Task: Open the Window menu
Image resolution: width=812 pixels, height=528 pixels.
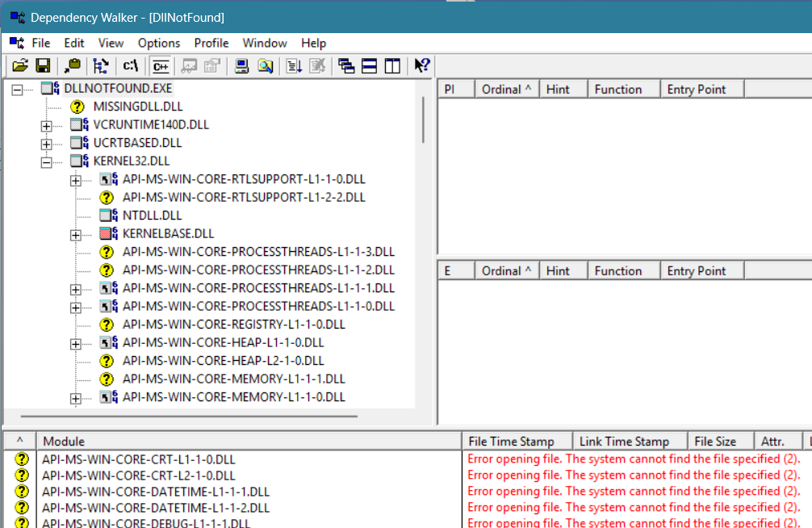Action: (265, 43)
